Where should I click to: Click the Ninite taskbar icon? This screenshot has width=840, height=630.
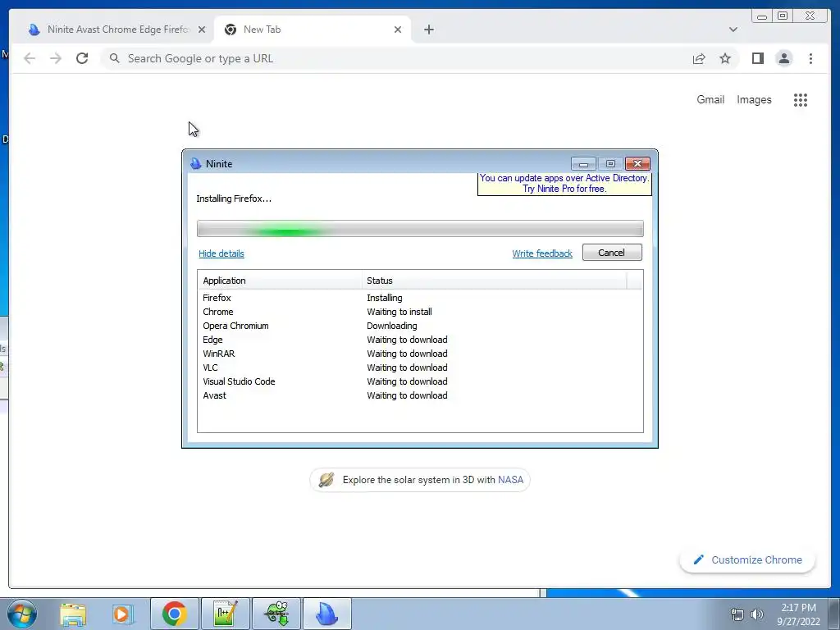[x=327, y=614]
